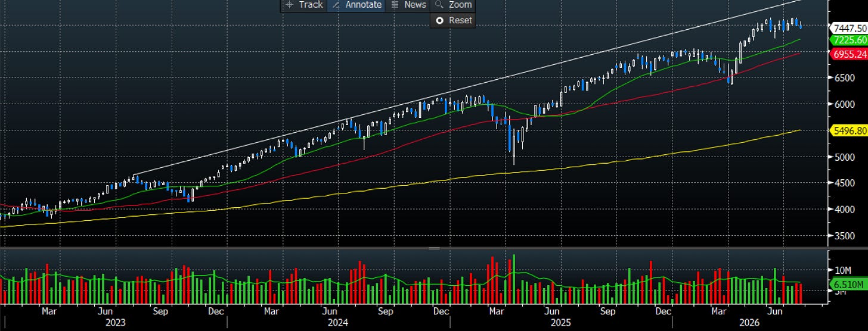Click the 2026 year axis label
The width and height of the screenshot is (868, 331).
click(x=750, y=322)
